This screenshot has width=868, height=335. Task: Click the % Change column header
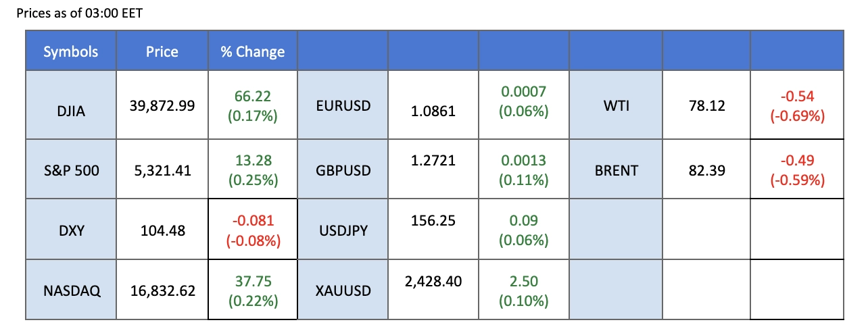pyautogui.click(x=253, y=52)
